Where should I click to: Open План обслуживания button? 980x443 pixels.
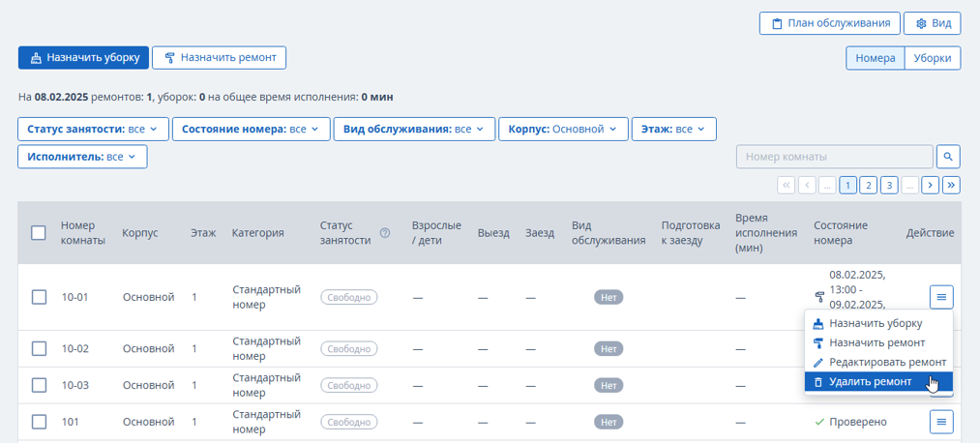[830, 23]
